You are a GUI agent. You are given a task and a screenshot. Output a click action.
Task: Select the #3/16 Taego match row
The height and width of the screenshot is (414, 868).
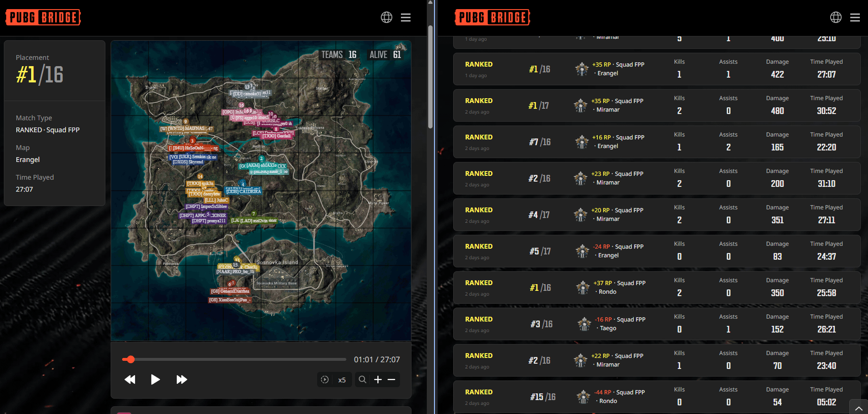[656, 324]
